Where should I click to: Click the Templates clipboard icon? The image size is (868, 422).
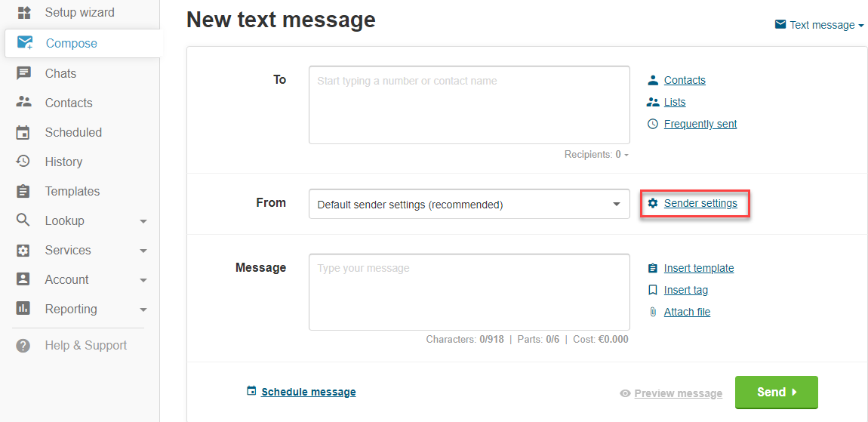(x=23, y=191)
